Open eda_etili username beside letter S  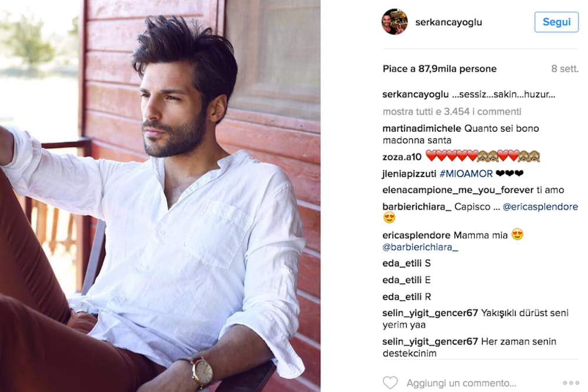point(402,263)
